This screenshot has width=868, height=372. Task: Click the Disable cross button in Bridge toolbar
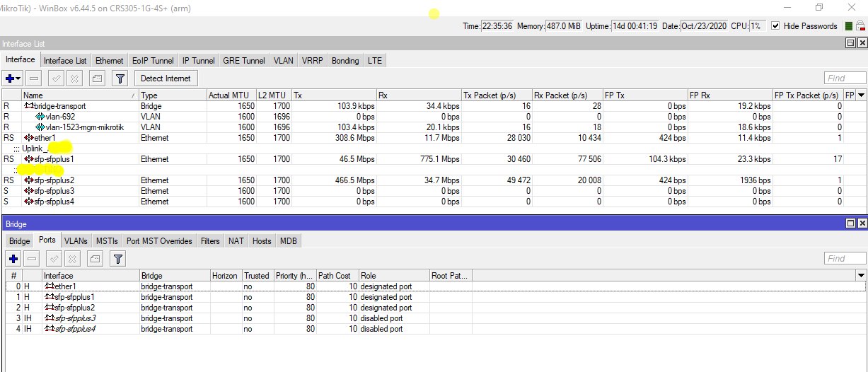click(x=73, y=259)
